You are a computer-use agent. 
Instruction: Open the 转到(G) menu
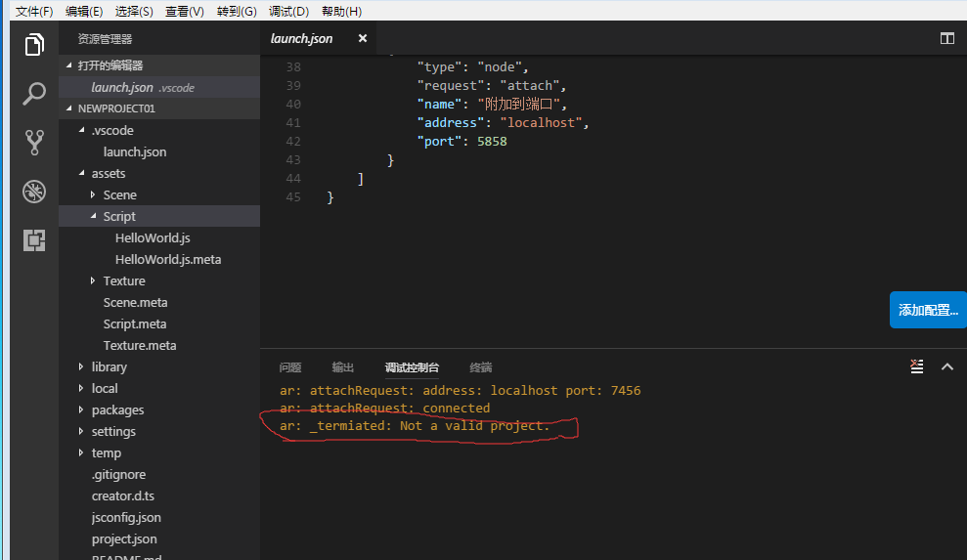coord(237,11)
